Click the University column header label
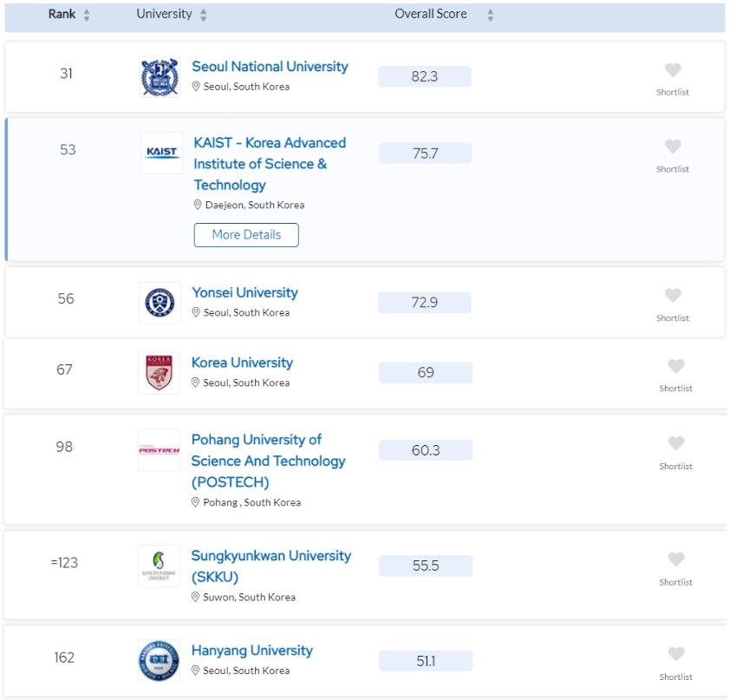Screen dimensions: 730x700 (164, 15)
